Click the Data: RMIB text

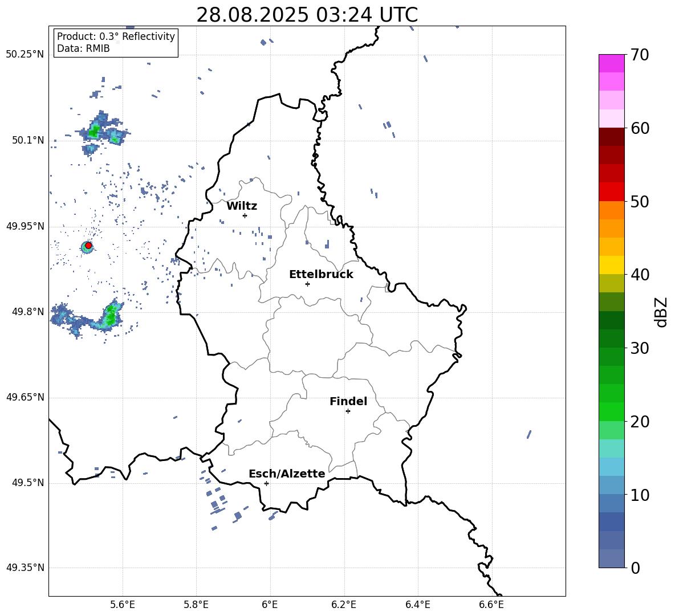(x=83, y=48)
